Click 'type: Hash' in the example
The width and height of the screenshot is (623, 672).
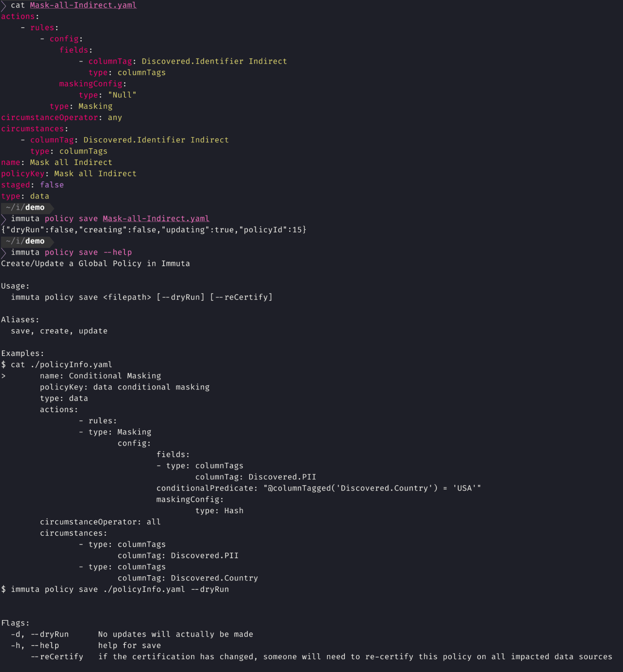coord(219,511)
